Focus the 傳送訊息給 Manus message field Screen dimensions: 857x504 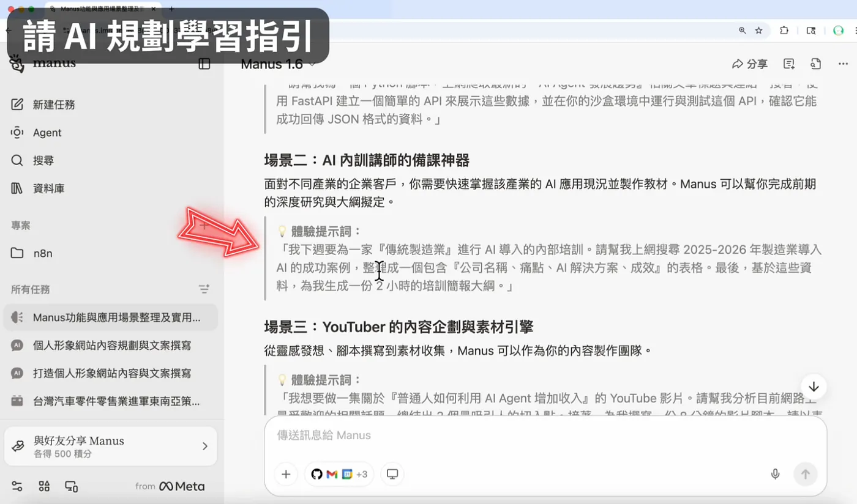pyautogui.click(x=545, y=435)
